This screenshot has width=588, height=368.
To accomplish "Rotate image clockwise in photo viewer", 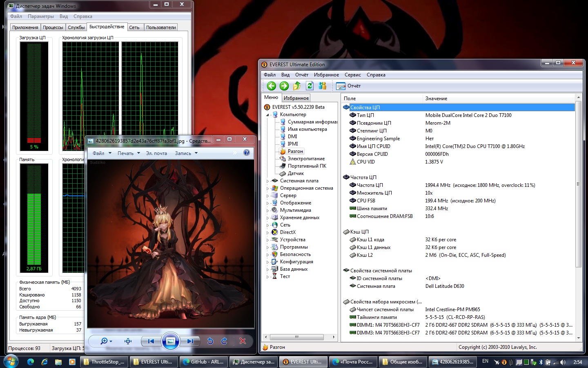I will tap(224, 341).
